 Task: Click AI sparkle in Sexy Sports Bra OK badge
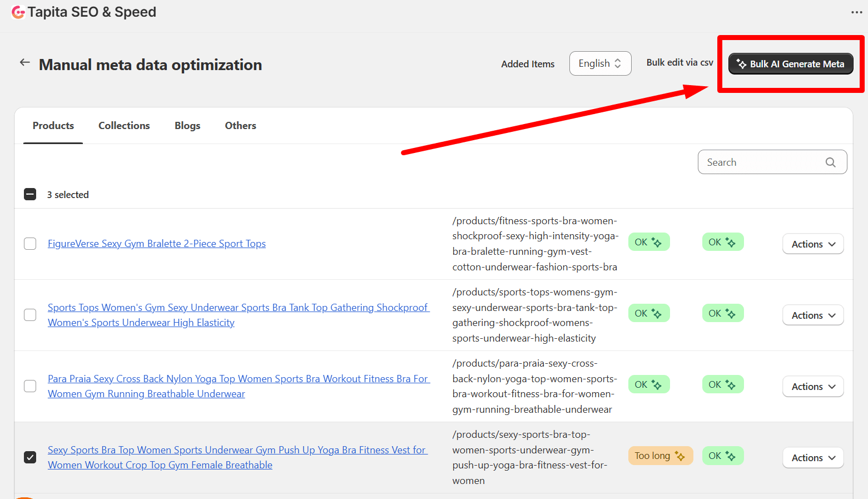(731, 456)
